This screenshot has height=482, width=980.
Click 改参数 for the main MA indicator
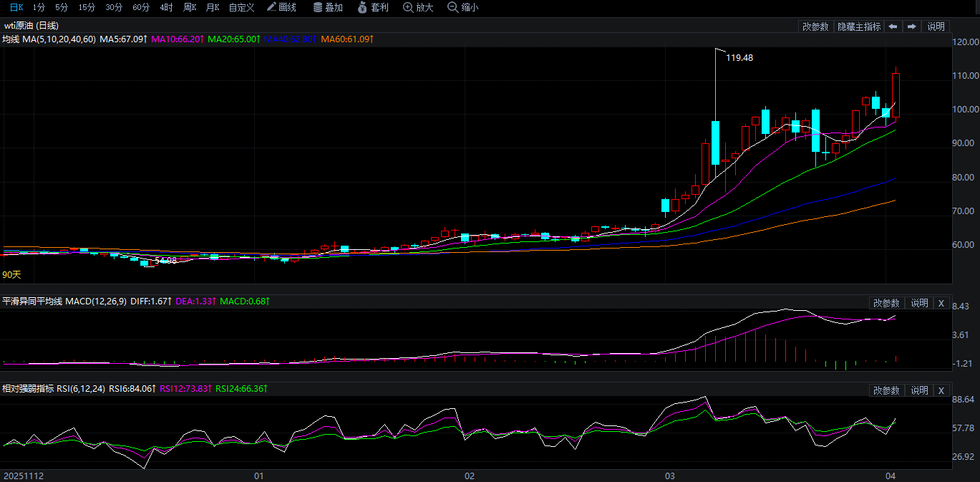point(815,26)
